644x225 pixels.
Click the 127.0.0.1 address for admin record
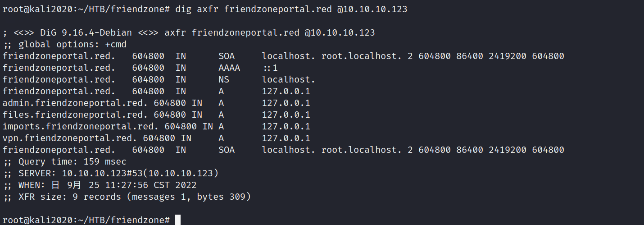click(x=286, y=103)
